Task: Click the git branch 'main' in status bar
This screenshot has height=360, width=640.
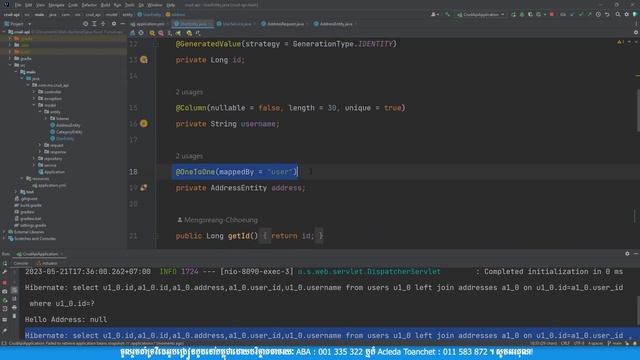Action: tap(616, 344)
